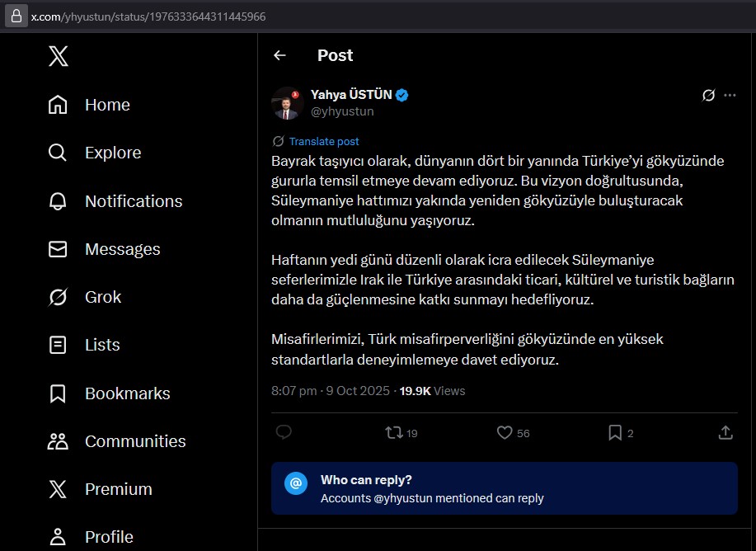Screen dimensions: 756x551
Task: Open the three-dot more options menu
Action: coord(730,96)
